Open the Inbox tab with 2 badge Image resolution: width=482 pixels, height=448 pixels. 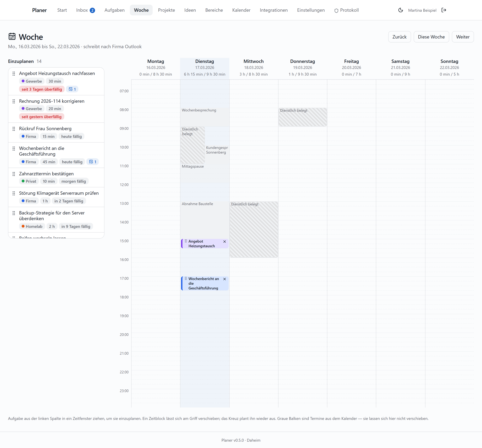pos(85,10)
